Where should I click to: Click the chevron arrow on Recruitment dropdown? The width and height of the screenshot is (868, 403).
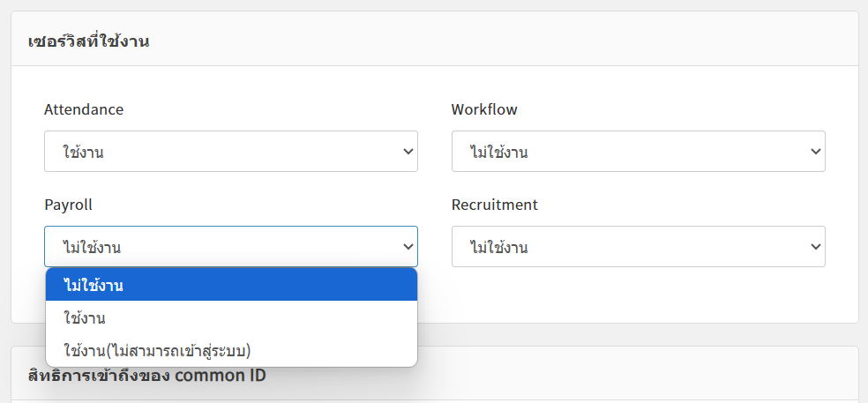(815, 247)
